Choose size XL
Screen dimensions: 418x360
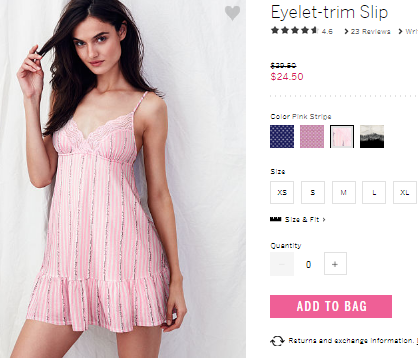405,192
